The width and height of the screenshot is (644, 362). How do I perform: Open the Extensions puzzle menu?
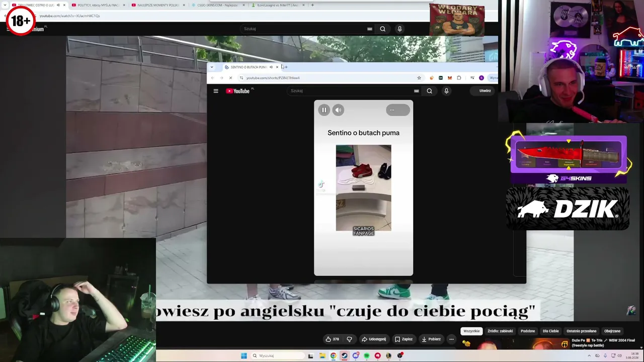click(x=459, y=78)
